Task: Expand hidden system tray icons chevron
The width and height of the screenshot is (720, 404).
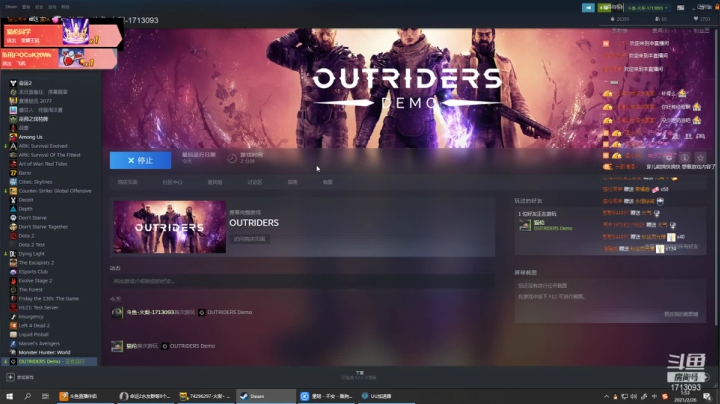Action: click(x=606, y=396)
